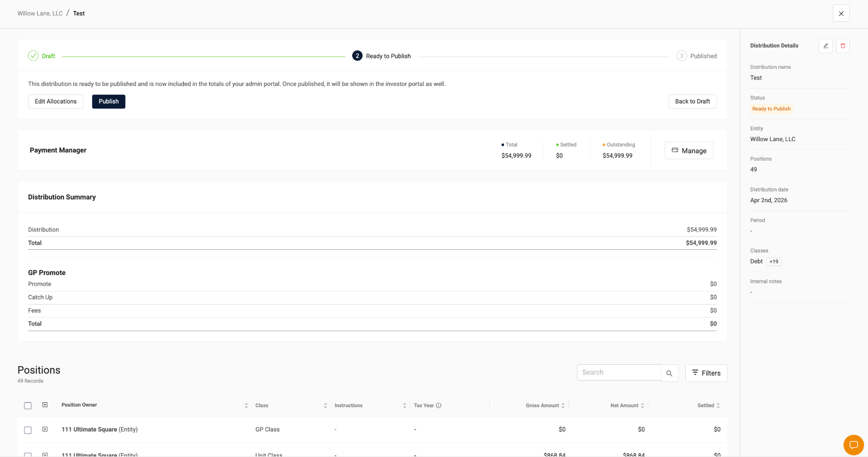Expand all rows with the header plus icon

45,405
